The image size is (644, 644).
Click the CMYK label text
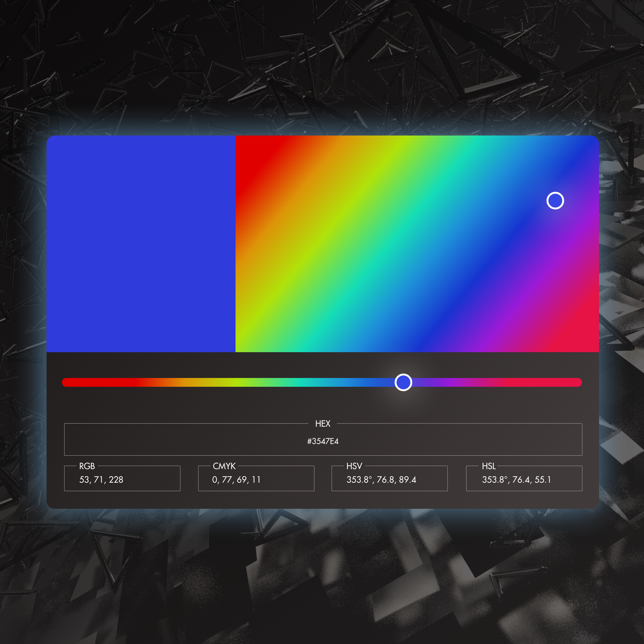(224, 466)
